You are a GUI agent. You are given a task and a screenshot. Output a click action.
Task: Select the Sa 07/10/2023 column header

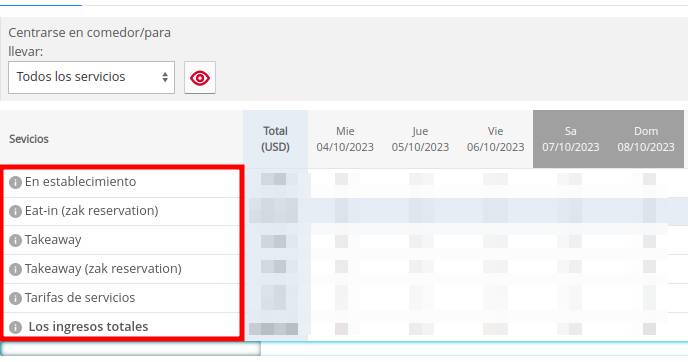[x=570, y=139]
